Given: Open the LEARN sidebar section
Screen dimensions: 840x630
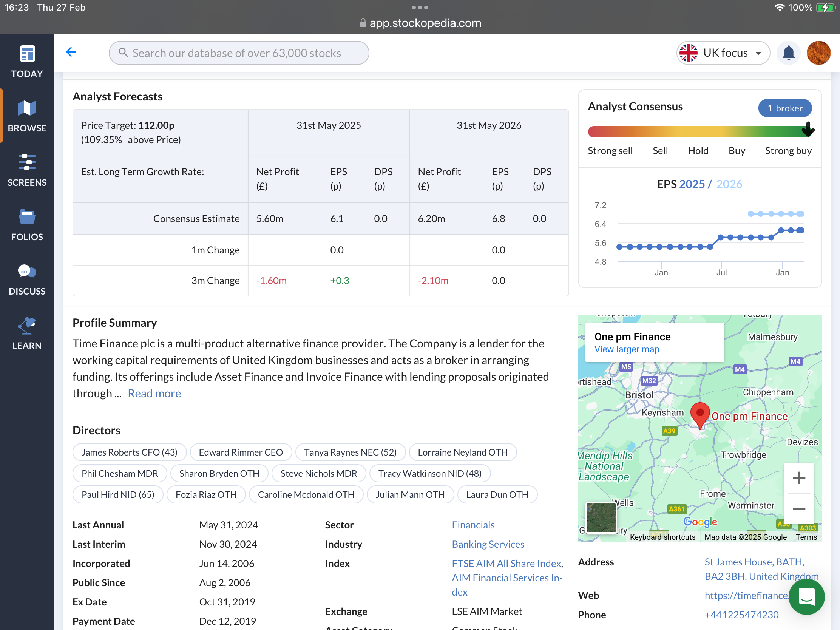Looking at the screenshot, I should pyautogui.click(x=27, y=334).
